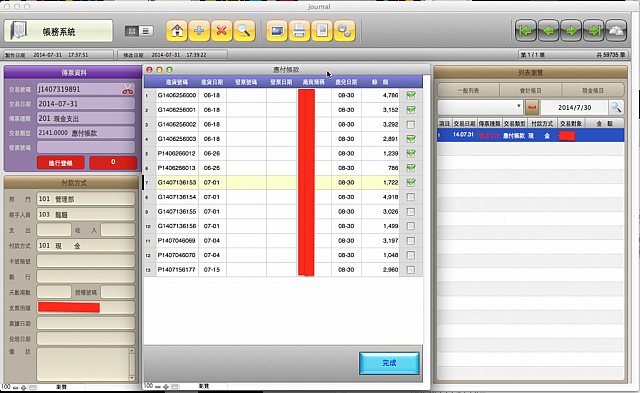Select the 現金帳目 tab
This screenshot has width=640, height=393.
click(593, 91)
